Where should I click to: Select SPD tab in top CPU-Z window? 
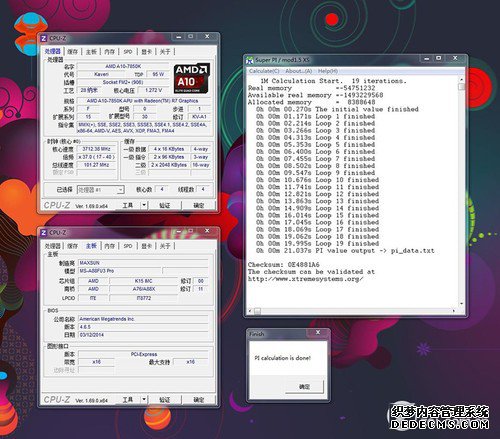(128, 52)
